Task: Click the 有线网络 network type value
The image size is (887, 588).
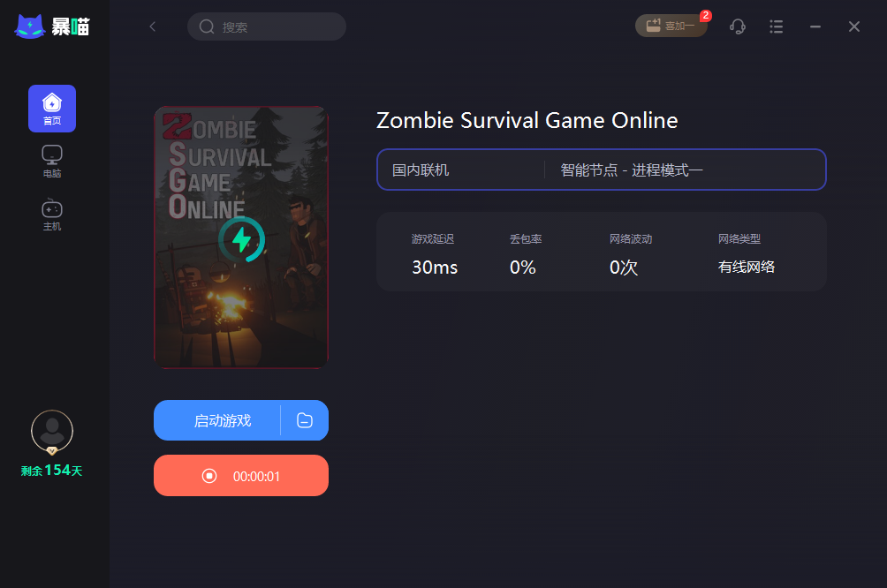Action: point(747,267)
